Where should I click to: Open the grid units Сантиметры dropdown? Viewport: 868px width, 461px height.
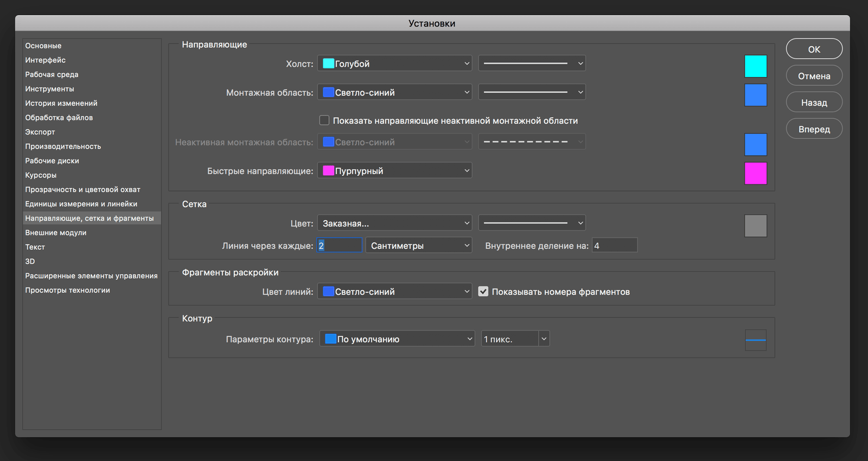pyautogui.click(x=418, y=246)
